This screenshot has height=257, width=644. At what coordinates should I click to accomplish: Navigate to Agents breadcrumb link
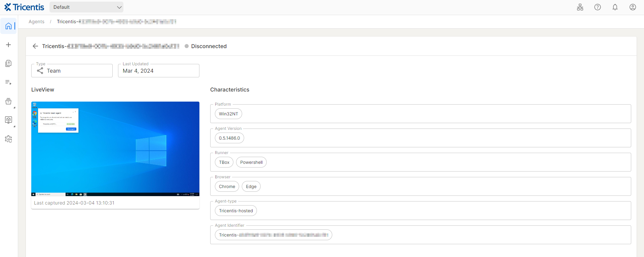click(36, 22)
